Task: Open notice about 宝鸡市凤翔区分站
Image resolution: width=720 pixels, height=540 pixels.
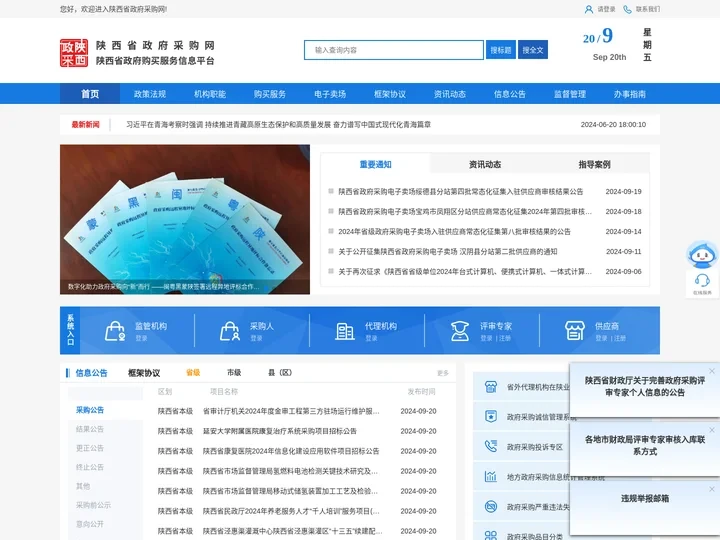Action: (x=465, y=212)
